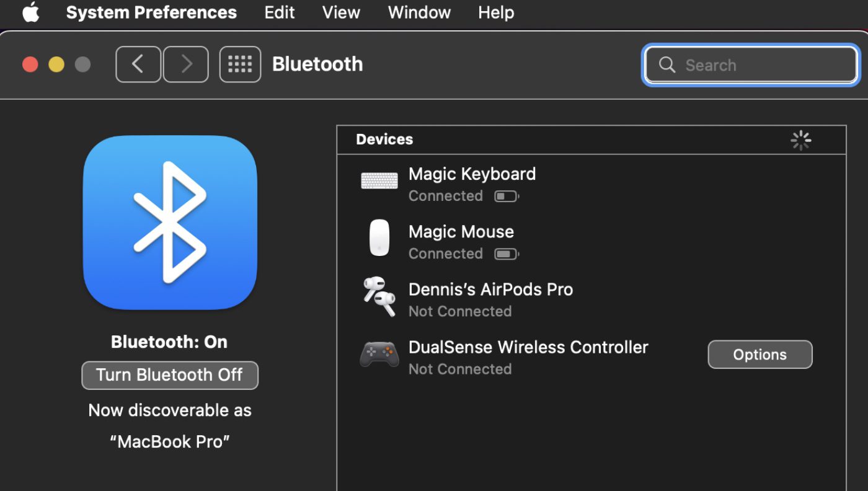The image size is (868, 491).
Task: Open the Edit menu
Action: pos(280,12)
